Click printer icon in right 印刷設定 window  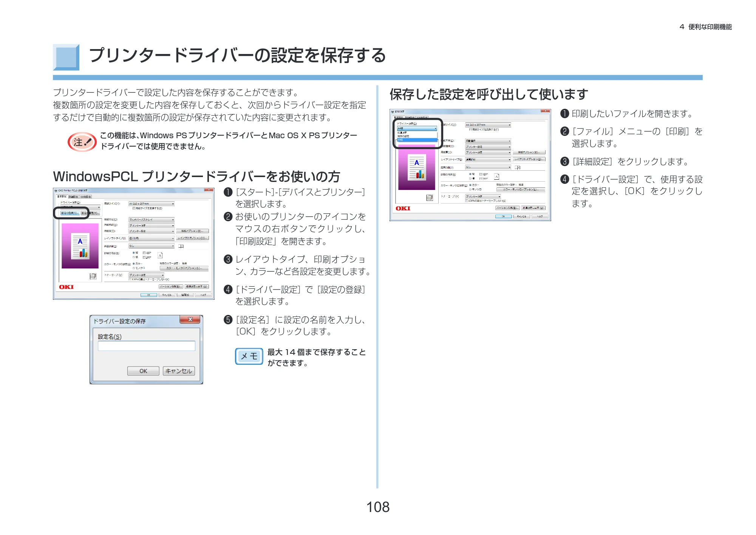coord(430,197)
